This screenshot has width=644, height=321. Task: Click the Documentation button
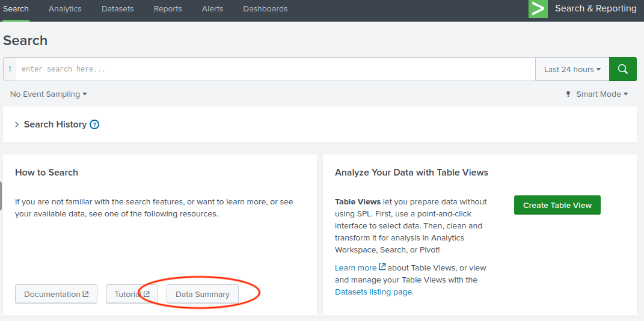click(x=56, y=294)
